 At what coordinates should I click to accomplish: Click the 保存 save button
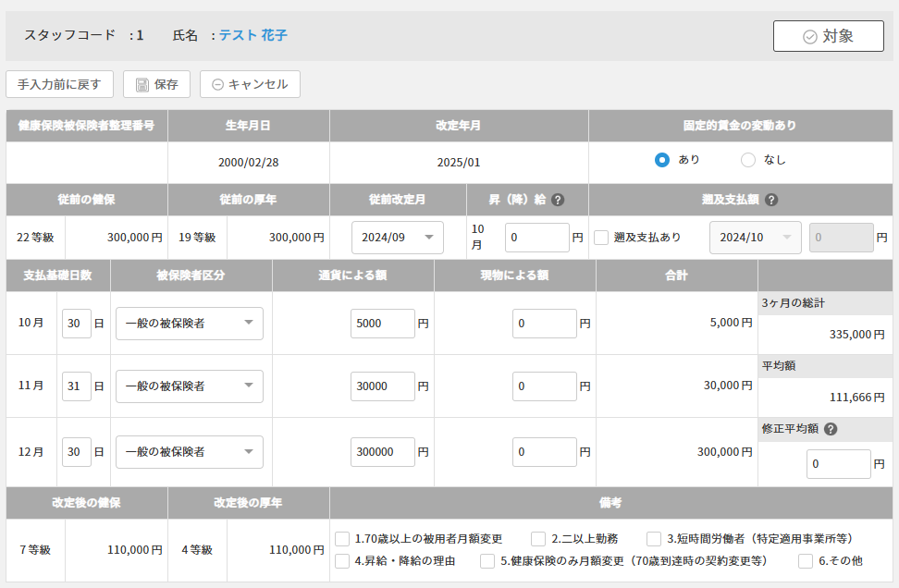click(x=156, y=84)
